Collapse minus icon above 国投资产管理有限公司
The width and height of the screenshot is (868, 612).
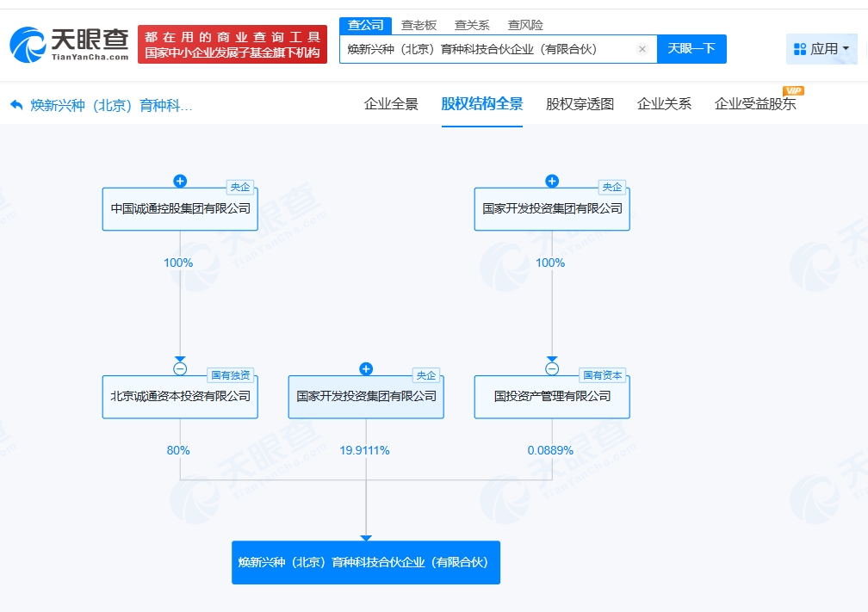click(x=552, y=368)
